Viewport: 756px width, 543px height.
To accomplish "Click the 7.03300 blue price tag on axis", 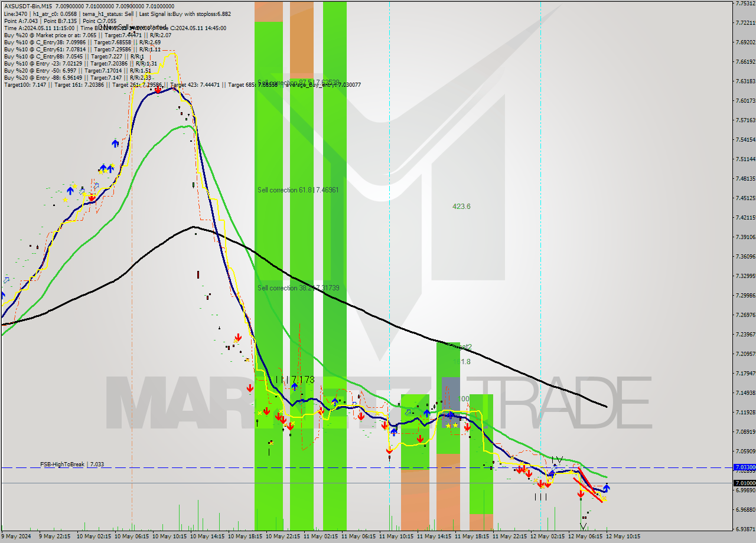I will click(x=744, y=467).
